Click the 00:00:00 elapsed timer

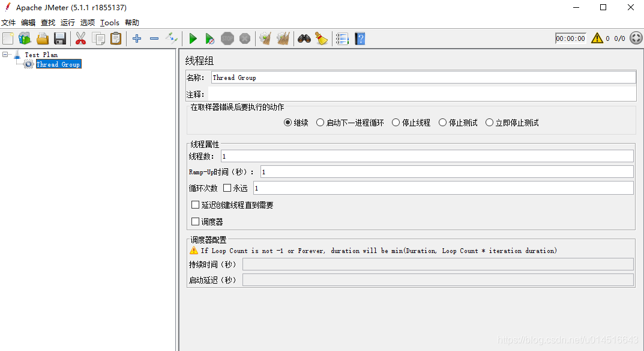(x=571, y=38)
